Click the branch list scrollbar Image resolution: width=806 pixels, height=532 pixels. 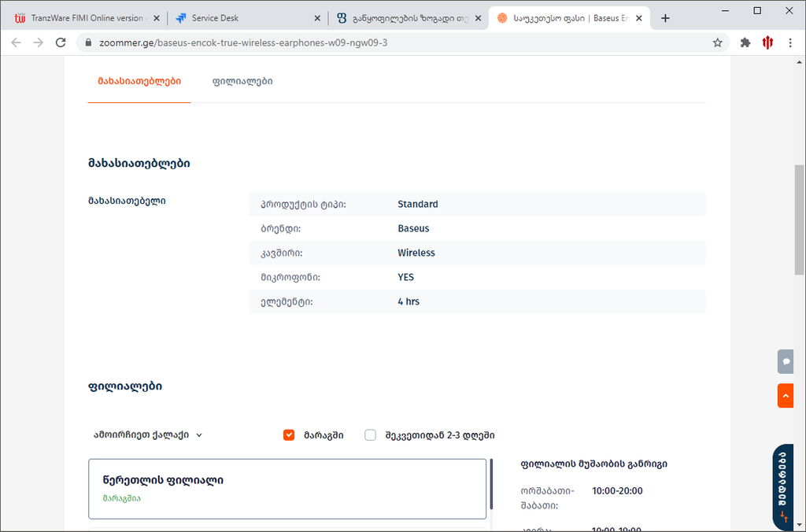[x=491, y=484]
